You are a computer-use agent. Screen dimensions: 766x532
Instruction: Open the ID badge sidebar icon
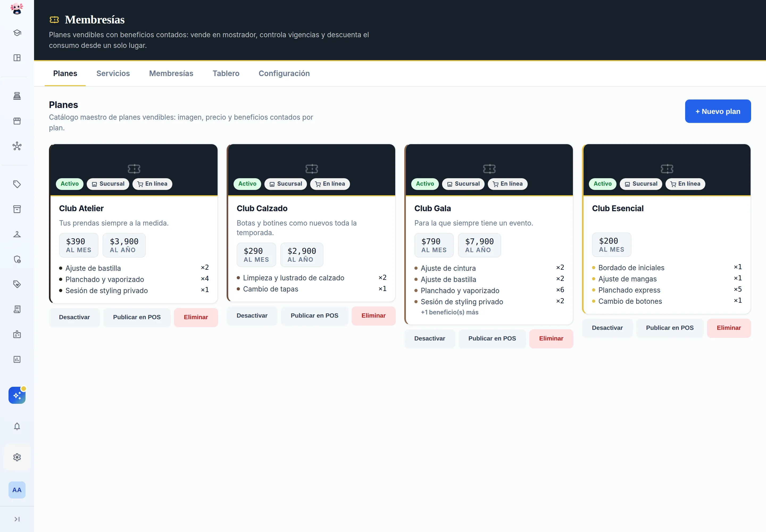pos(17,334)
